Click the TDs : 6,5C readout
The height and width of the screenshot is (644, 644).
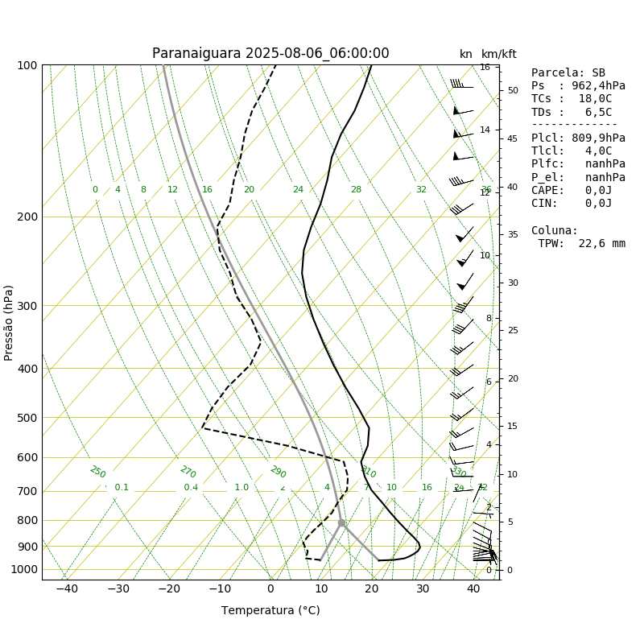(x=572, y=112)
